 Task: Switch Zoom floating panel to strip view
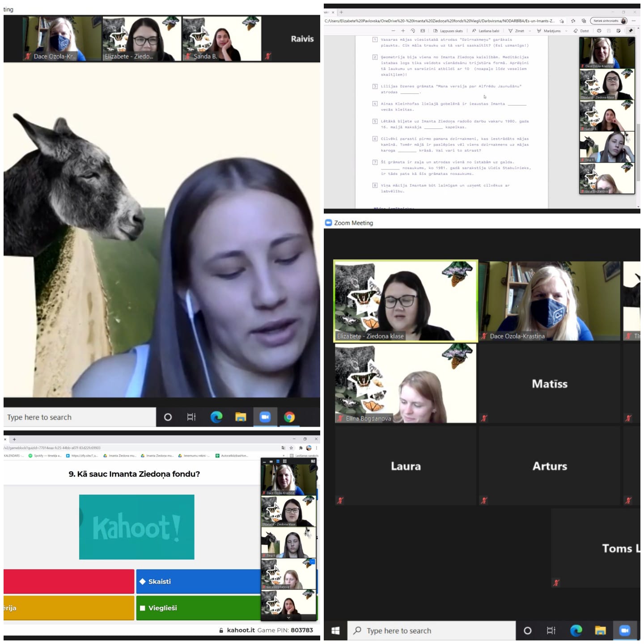click(278, 461)
